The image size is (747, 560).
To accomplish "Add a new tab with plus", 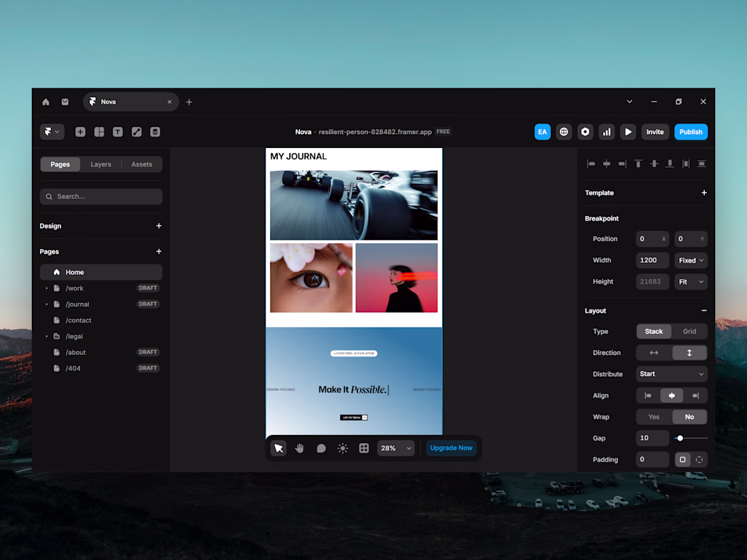I will tap(189, 102).
